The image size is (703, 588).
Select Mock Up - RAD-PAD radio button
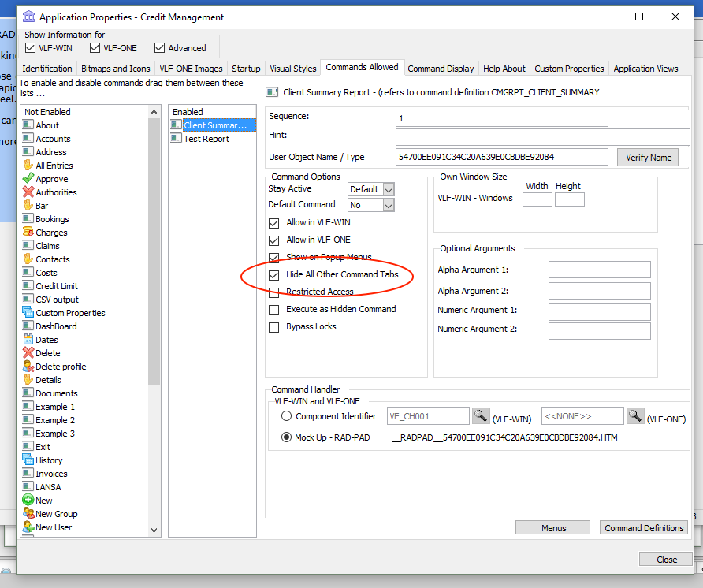[287, 437]
